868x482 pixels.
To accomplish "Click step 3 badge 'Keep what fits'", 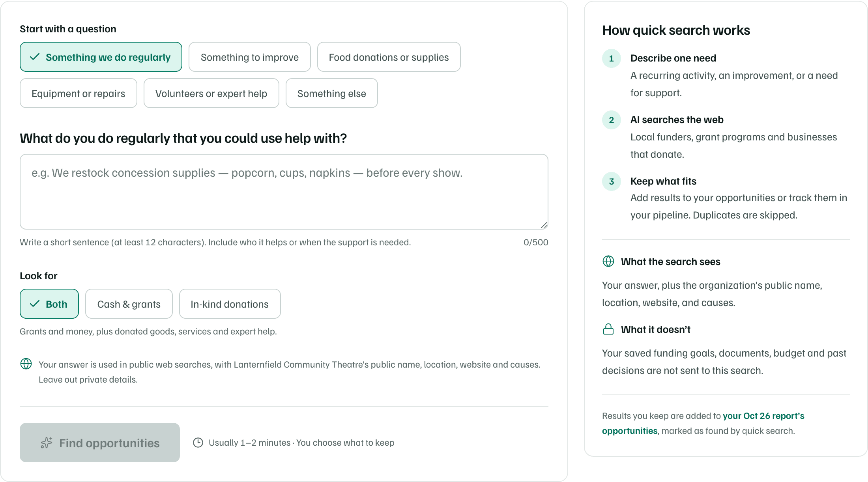I will pos(612,181).
